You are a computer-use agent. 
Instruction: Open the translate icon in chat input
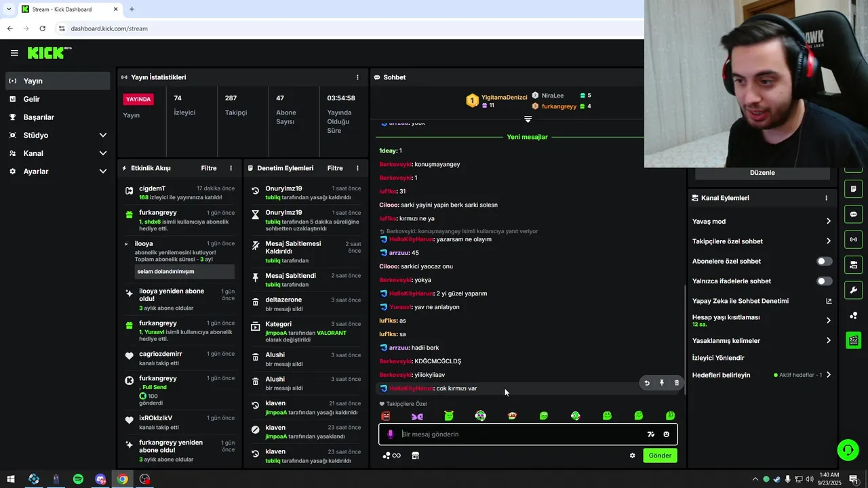(651, 434)
